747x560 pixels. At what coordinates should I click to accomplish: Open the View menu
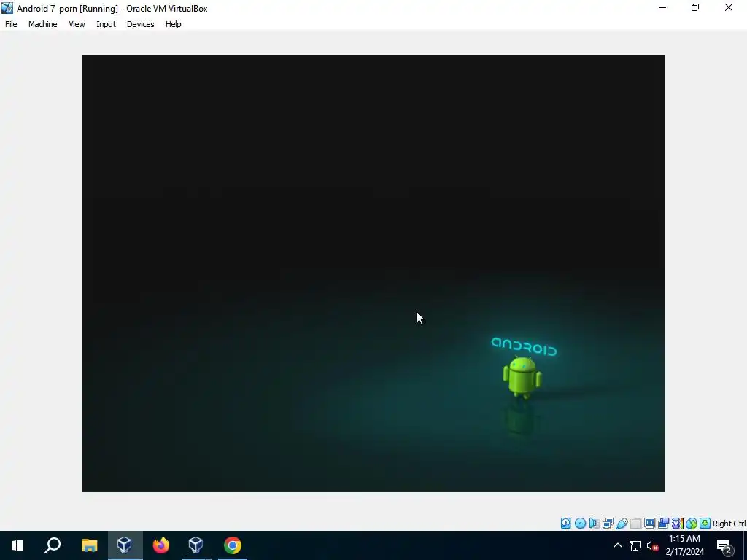tap(77, 24)
